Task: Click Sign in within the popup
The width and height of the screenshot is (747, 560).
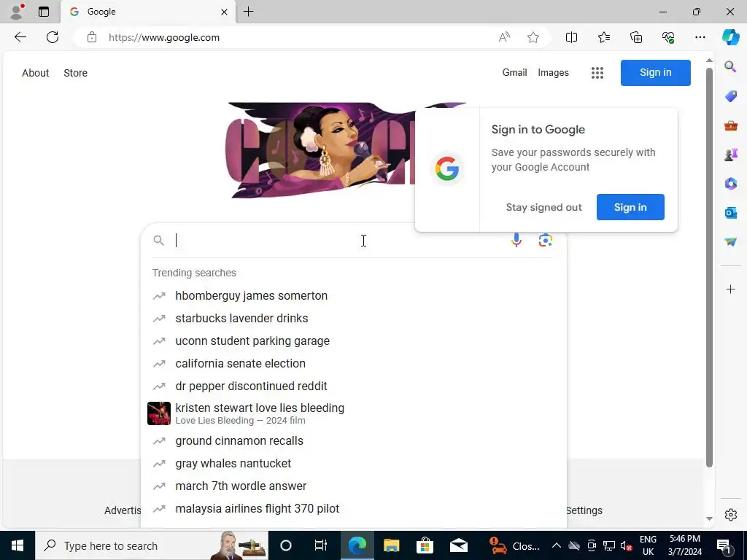Action: click(630, 207)
